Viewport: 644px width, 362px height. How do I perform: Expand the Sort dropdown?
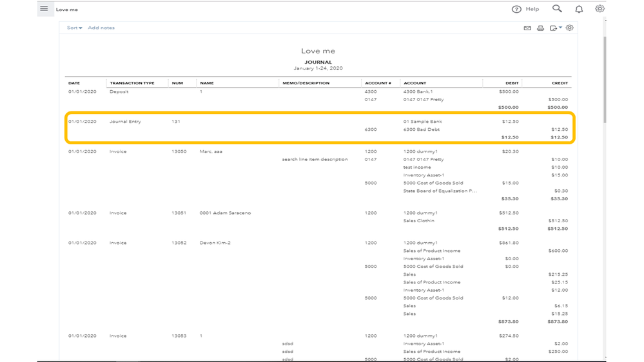75,28
